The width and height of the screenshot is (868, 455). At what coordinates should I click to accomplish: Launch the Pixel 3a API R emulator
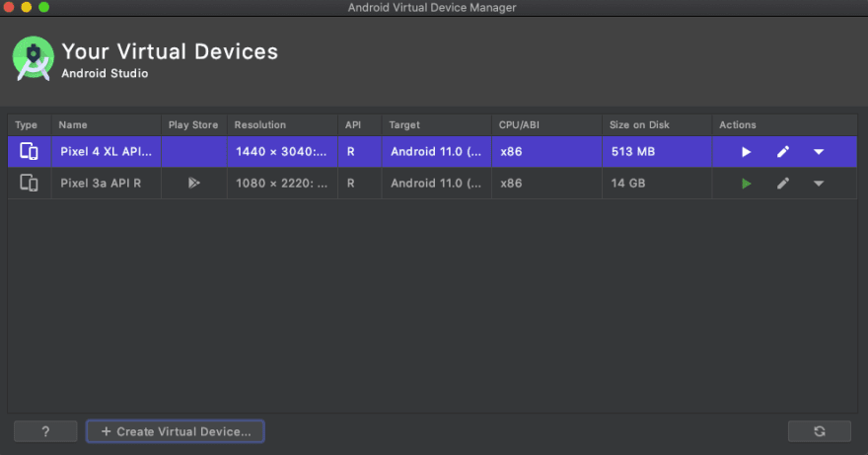[x=746, y=184]
